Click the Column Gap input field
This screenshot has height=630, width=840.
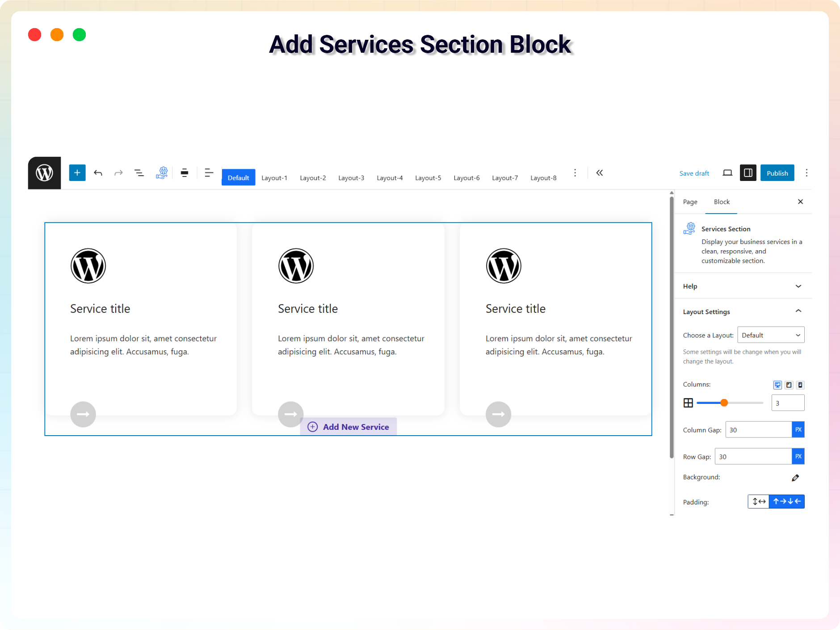[x=758, y=430]
